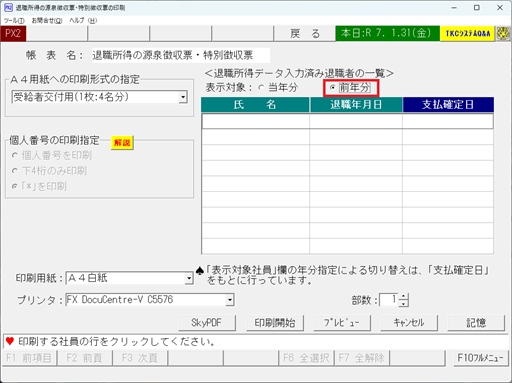The width and height of the screenshot is (512, 383).
Task: Open the 解説 explanation button
Action: pyautogui.click(x=122, y=143)
